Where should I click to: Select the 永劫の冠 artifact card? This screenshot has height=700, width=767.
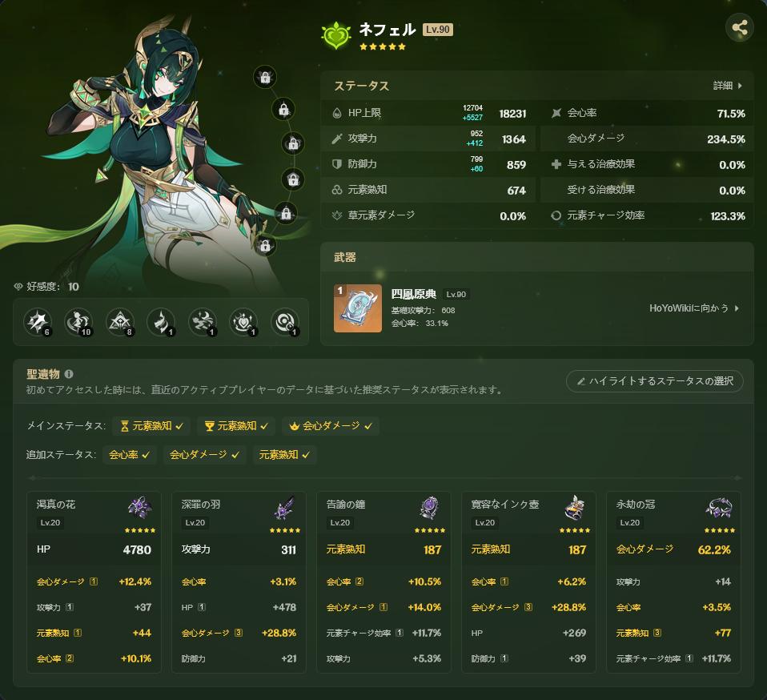click(673, 582)
